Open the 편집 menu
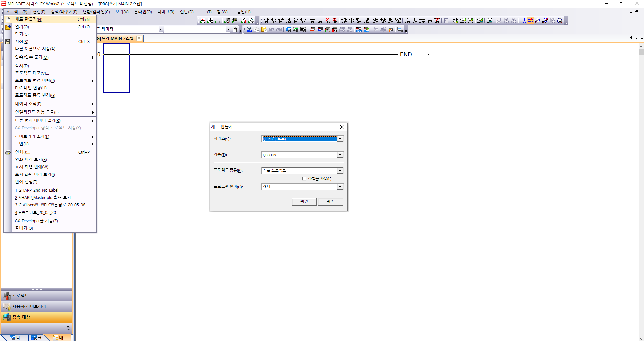This screenshot has height=341, width=644. coord(39,12)
